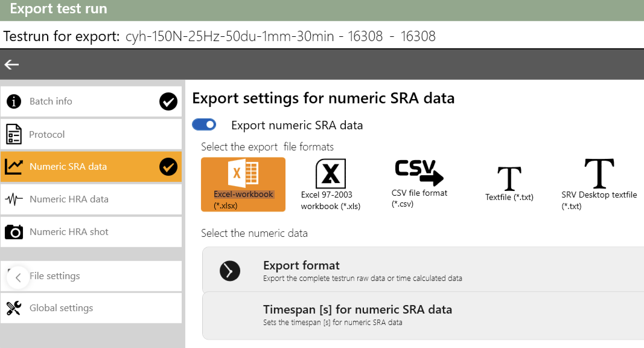Image resolution: width=644 pixels, height=348 pixels.
Task: Click the Excel-workbook (*.xlsx) label
Action: [x=243, y=200]
